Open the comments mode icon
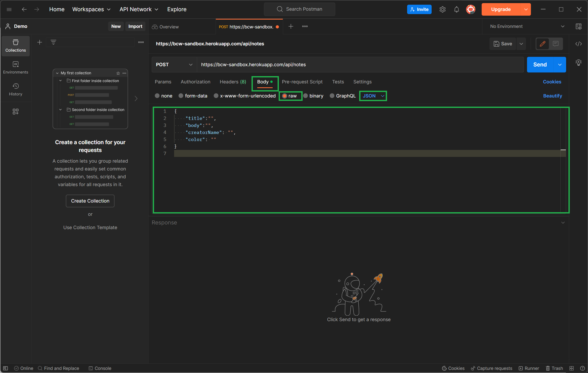 pyautogui.click(x=556, y=44)
